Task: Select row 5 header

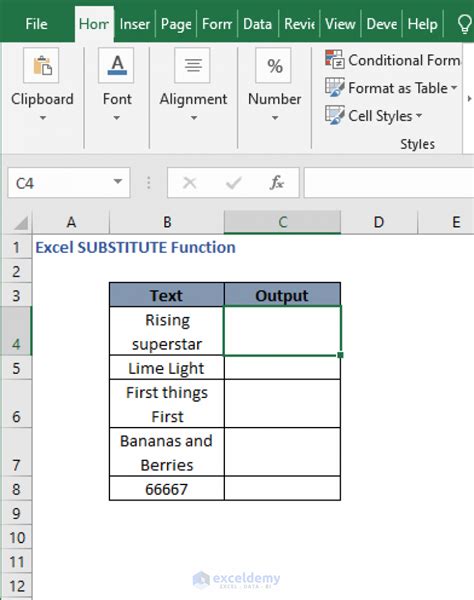Action: pos(16,368)
